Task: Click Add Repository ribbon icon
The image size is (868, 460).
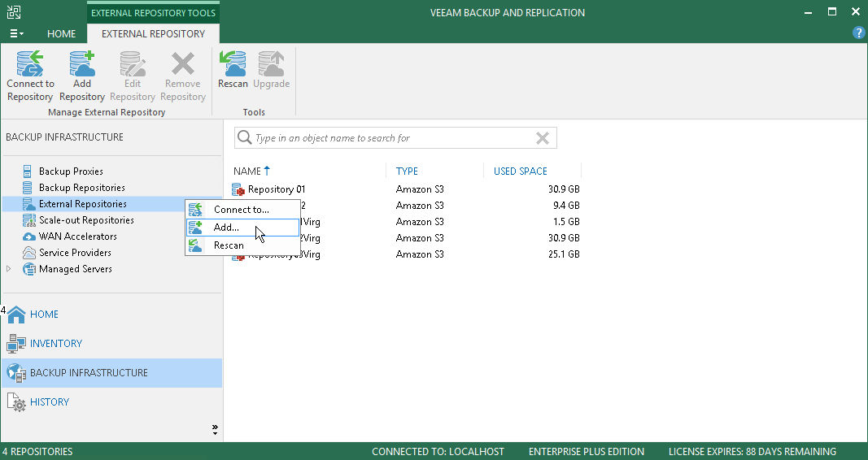Action: pyautogui.click(x=82, y=63)
